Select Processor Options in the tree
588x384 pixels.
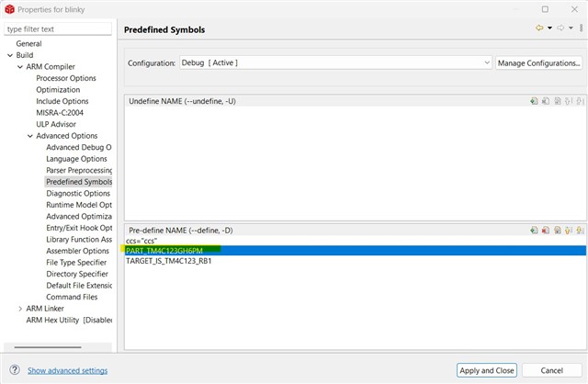[x=65, y=78]
